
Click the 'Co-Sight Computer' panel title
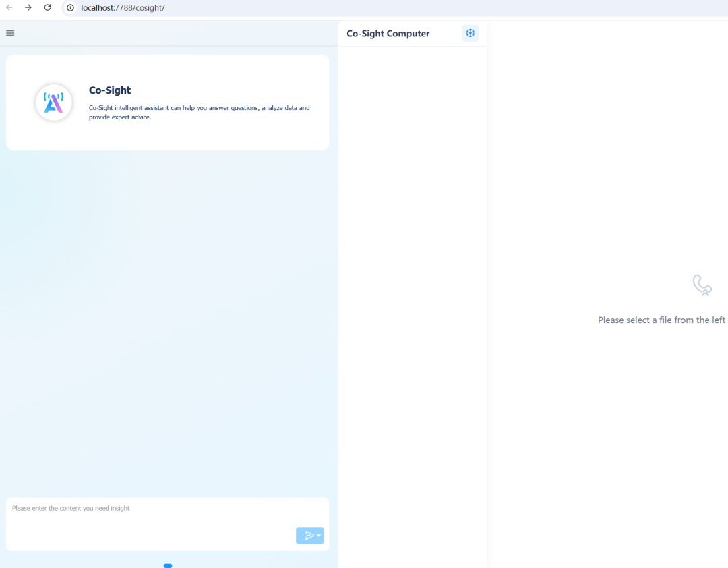coord(388,34)
